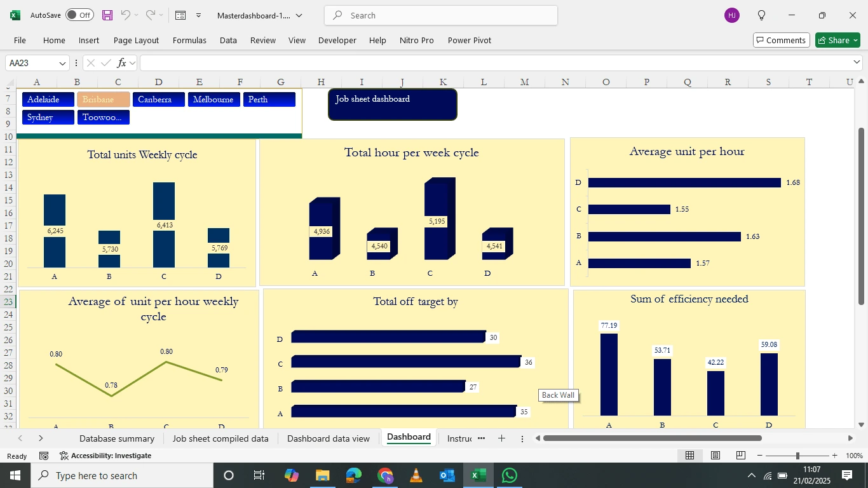868x488 pixels.
Task: Open VLC media player from taskbar
Action: tap(416, 475)
